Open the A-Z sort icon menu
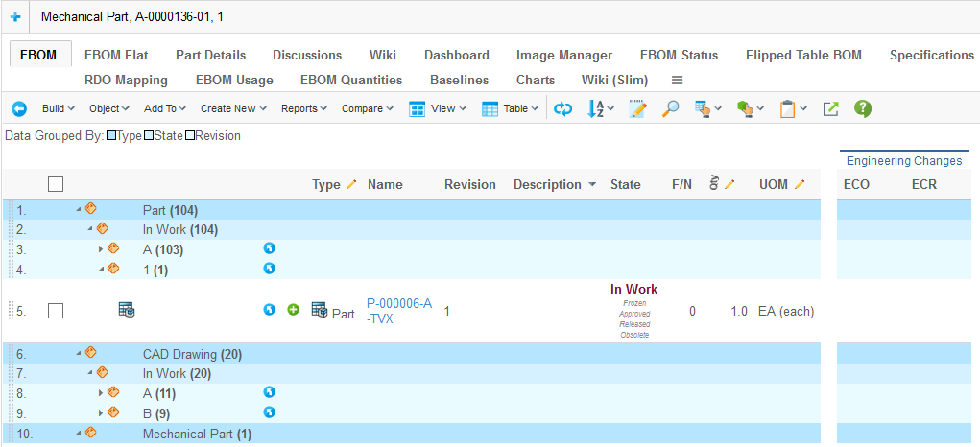Image resolution: width=980 pixels, height=447 pixels. [x=600, y=109]
